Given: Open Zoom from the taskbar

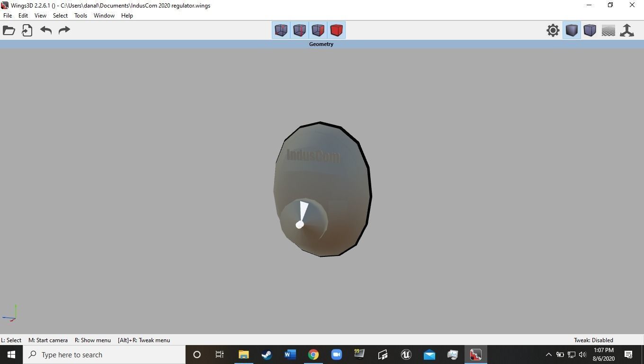Looking at the screenshot, I should pos(336,355).
